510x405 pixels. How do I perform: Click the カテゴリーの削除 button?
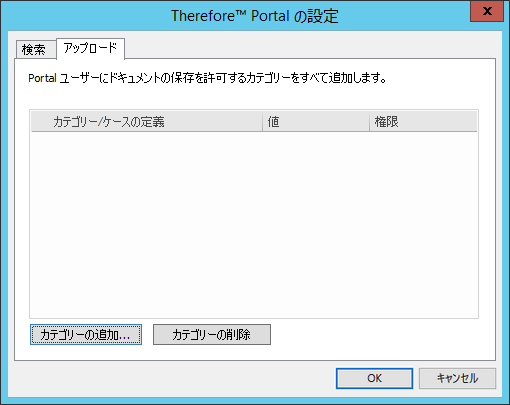212,334
